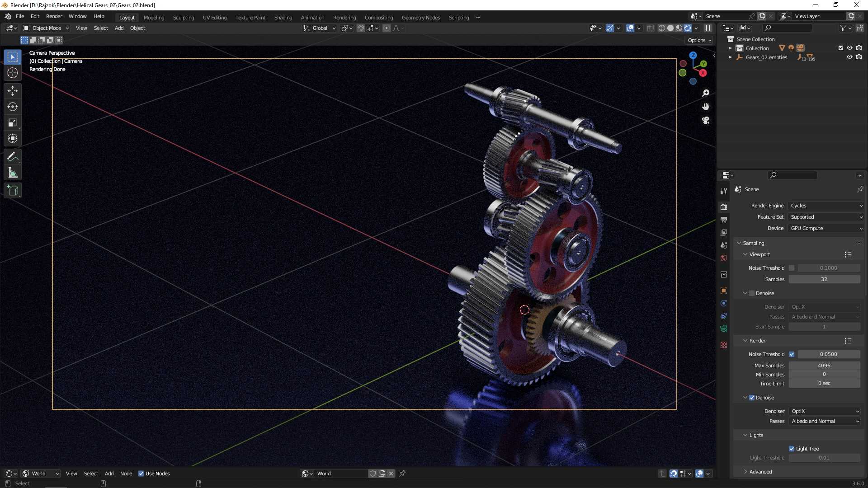This screenshot has height=488, width=868.
Task: Open the Physics properties tab
Action: pos(724,303)
